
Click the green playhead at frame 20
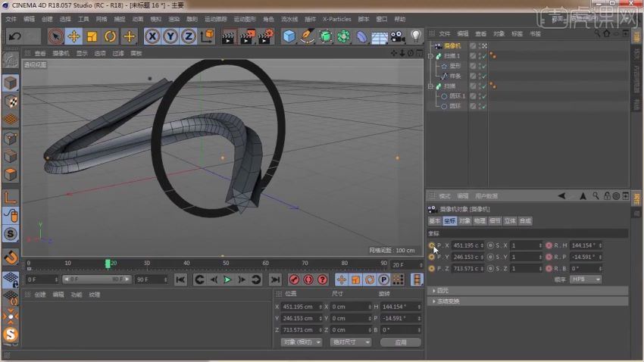tap(108, 264)
